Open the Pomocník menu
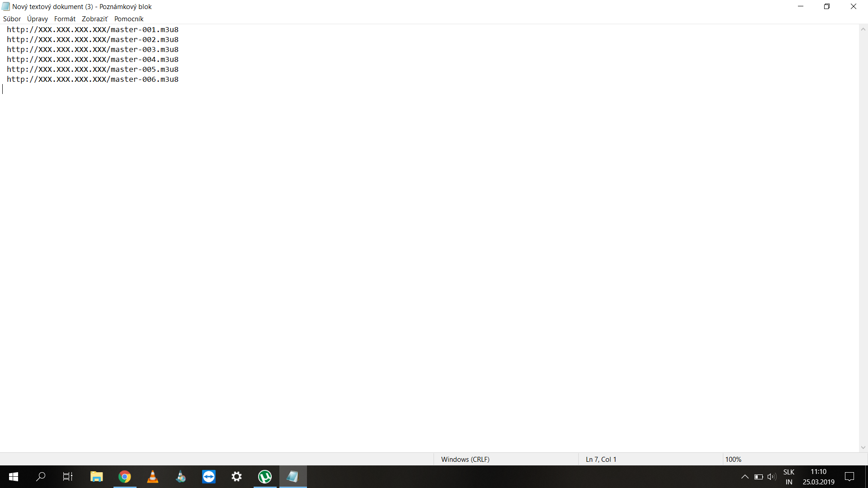 pyautogui.click(x=128, y=19)
